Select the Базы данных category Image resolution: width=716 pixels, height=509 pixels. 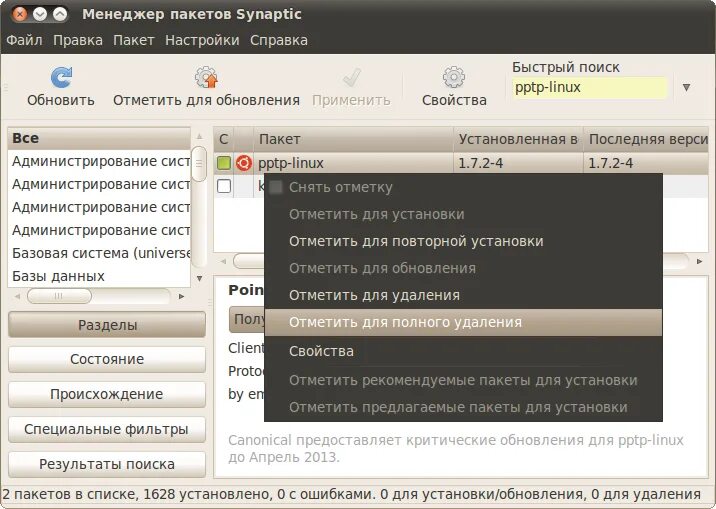click(x=99, y=276)
